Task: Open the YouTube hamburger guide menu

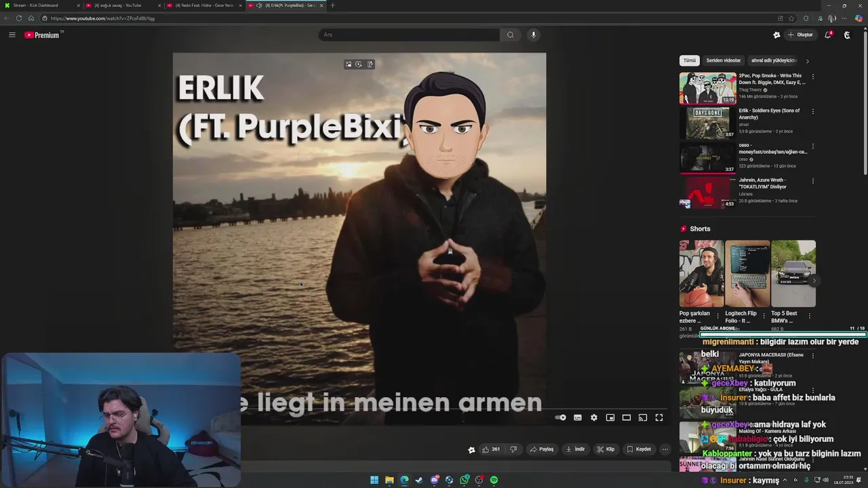Action: 12,35
